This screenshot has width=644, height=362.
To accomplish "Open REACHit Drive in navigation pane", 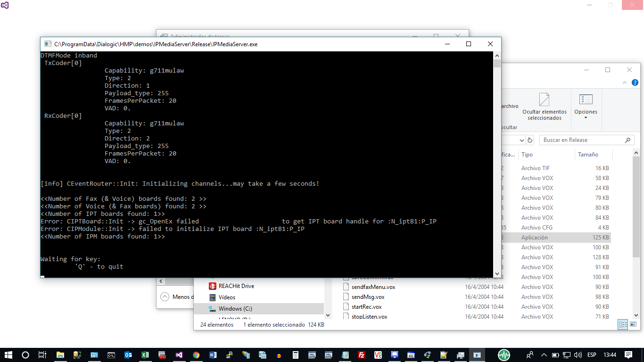I will click(236, 286).
